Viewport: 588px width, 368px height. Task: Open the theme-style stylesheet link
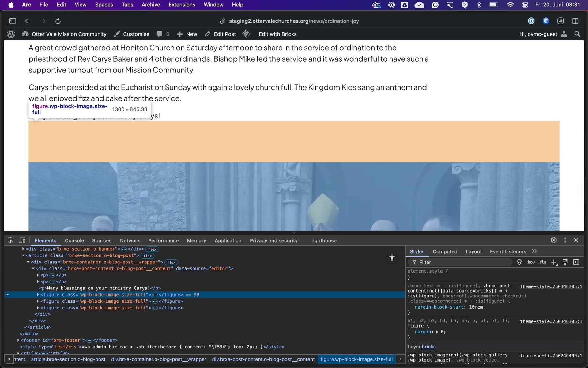tap(550, 286)
